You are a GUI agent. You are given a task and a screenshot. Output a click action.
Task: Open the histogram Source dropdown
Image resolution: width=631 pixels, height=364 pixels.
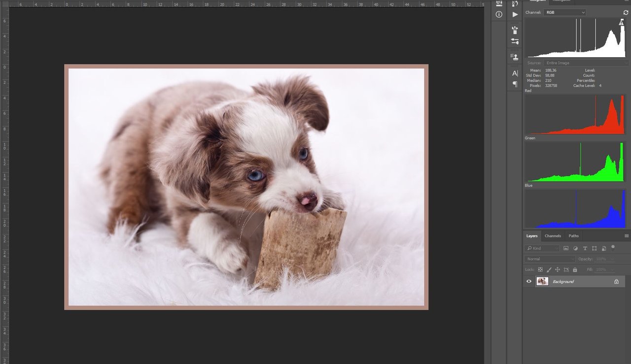click(587, 63)
